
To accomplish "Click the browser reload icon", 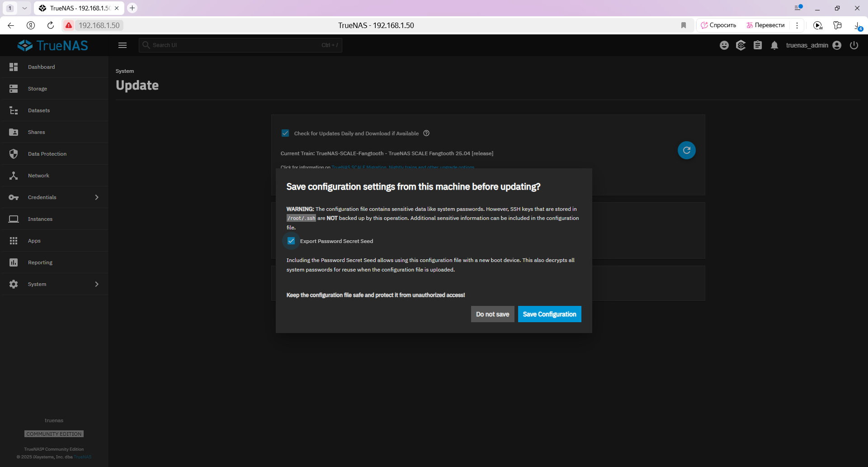I will click(x=51, y=25).
